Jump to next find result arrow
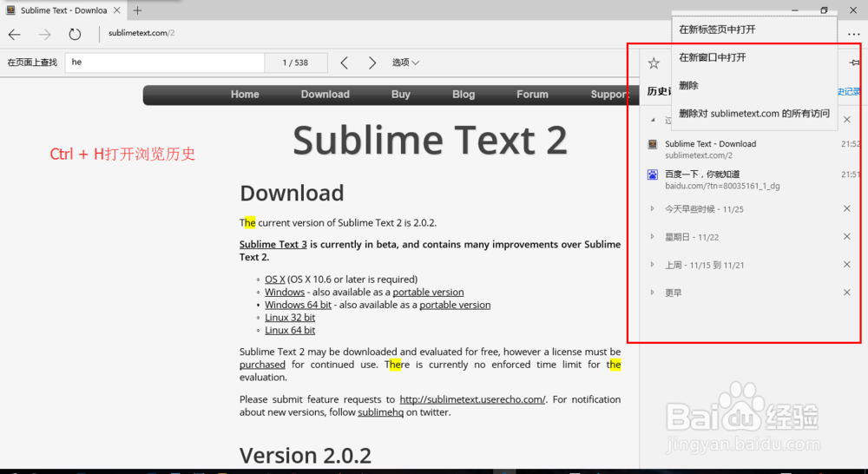Screen dimensions: 868x474 [372, 63]
